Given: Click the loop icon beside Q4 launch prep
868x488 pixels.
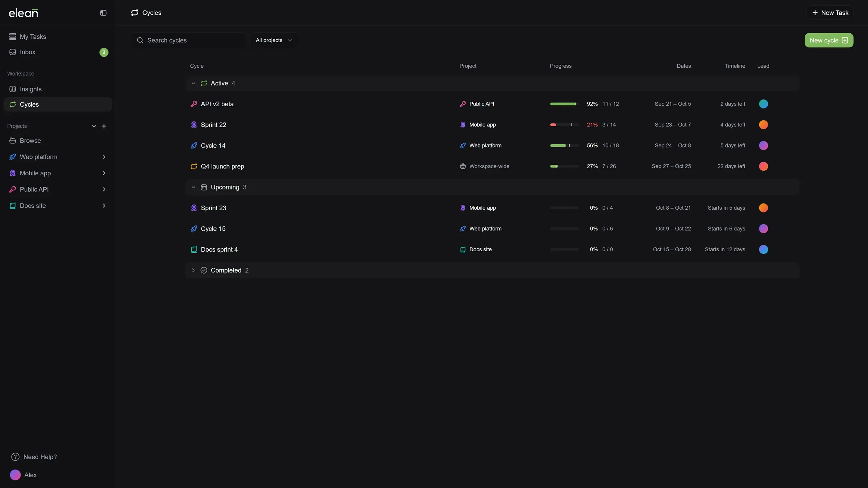Looking at the screenshot, I should tap(194, 166).
